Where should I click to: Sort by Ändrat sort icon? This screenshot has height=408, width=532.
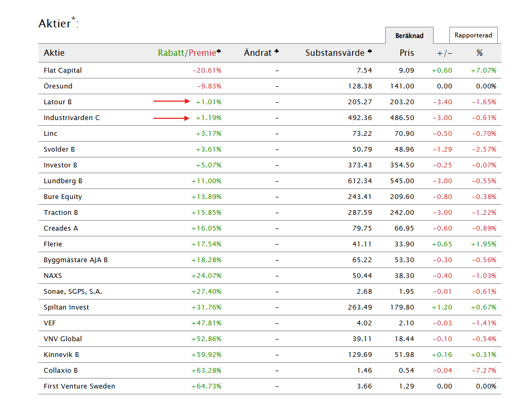[277, 52]
